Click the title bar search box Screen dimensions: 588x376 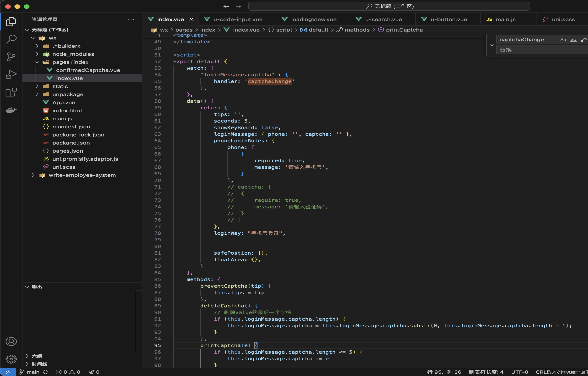point(389,6)
